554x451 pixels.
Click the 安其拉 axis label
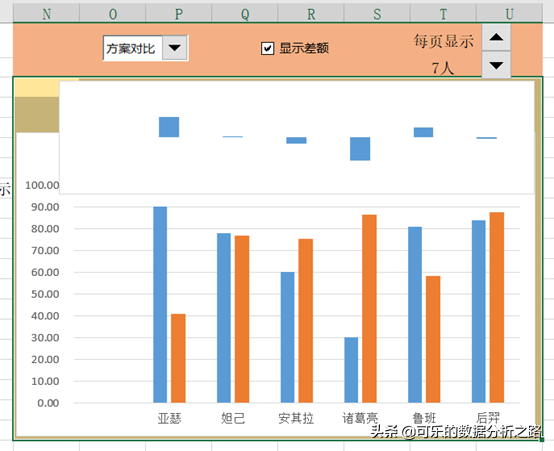[x=296, y=418]
